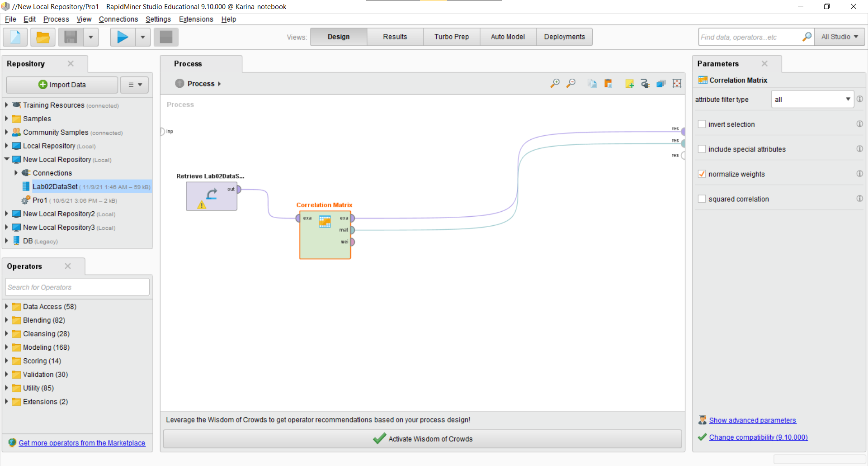Click the Zoom Out magnifier icon
The image size is (868, 466).
tap(571, 83)
